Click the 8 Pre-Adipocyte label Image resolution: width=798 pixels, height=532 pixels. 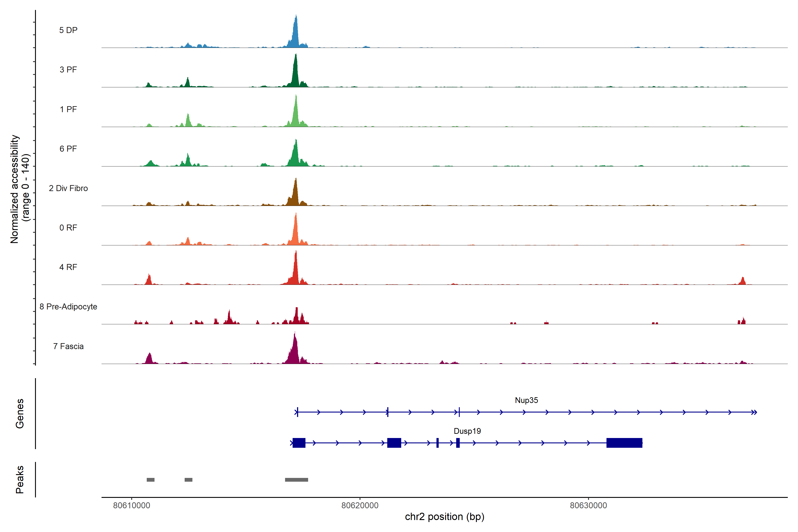(68, 307)
